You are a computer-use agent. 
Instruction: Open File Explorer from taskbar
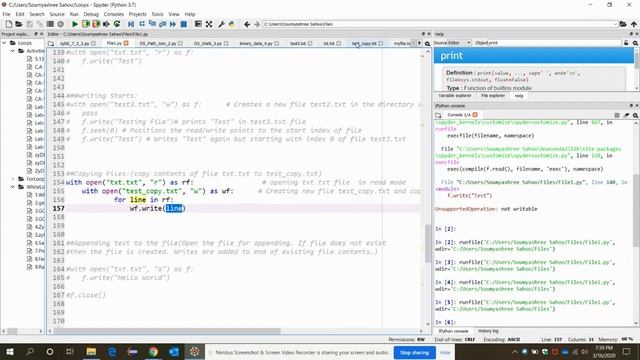pyautogui.click(x=91, y=351)
